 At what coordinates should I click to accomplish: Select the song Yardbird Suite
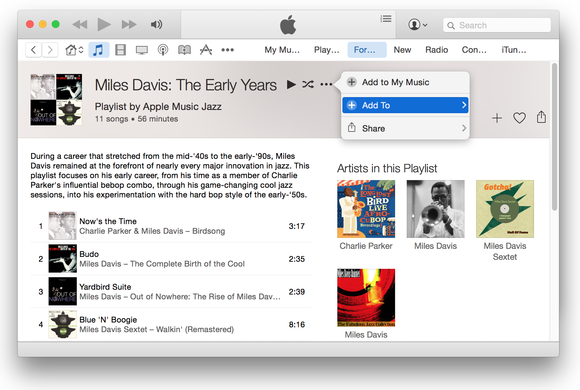171,292
